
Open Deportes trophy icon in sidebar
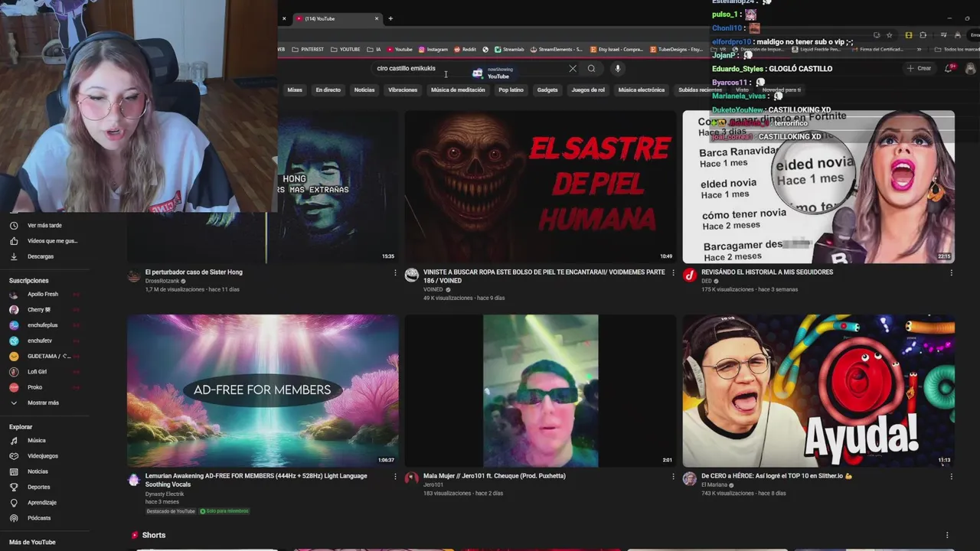point(14,487)
